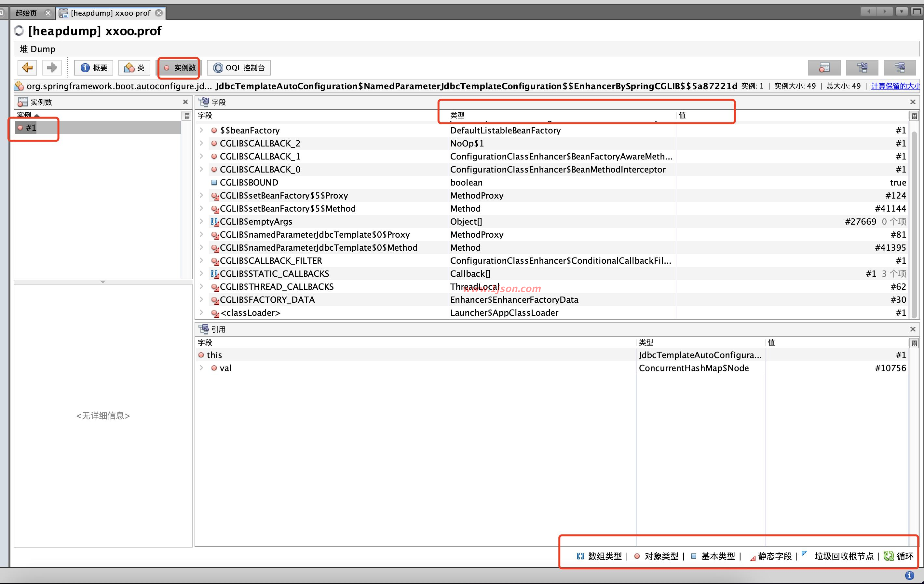The width and height of the screenshot is (924, 584).
Task: Toggle the fields panel visibility button
Action: (862, 68)
